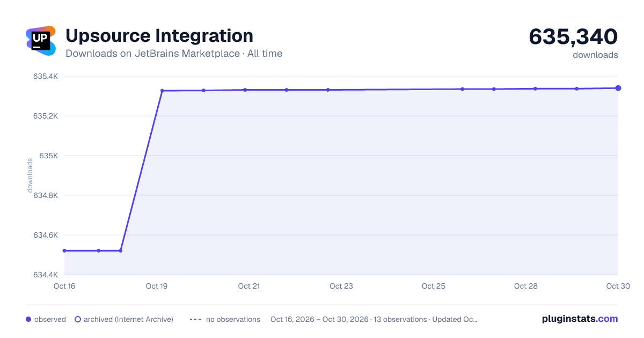Screen dimensions: 644x338
Task: Click the 635K y-axis label
Action: [x=48, y=156]
